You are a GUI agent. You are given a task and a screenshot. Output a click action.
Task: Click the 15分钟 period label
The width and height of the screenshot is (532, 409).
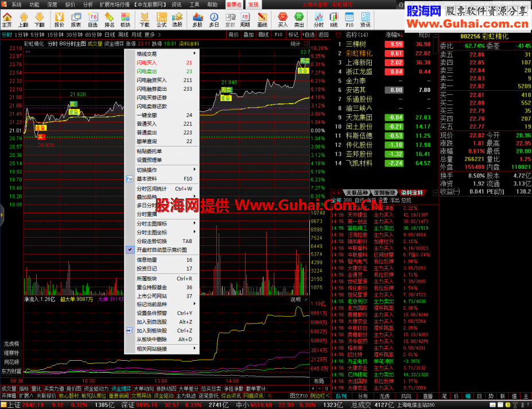tap(55, 34)
